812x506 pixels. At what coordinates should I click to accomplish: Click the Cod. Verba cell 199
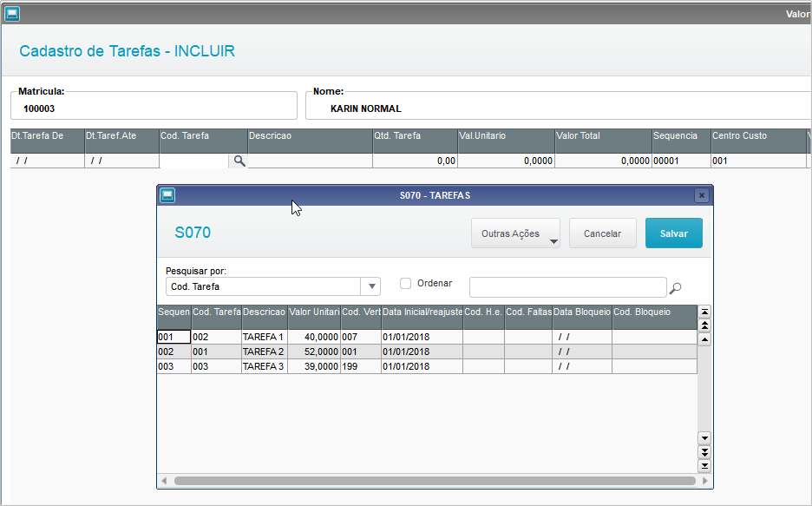click(360, 366)
